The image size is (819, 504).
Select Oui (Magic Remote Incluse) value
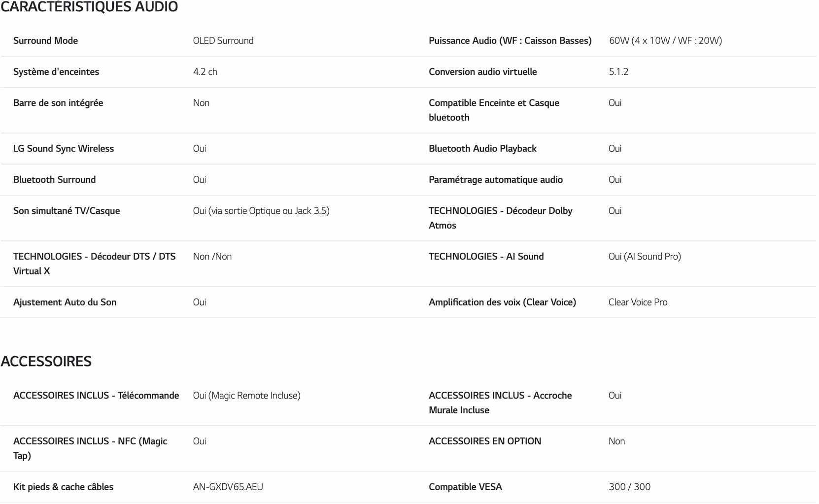pos(247,395)
